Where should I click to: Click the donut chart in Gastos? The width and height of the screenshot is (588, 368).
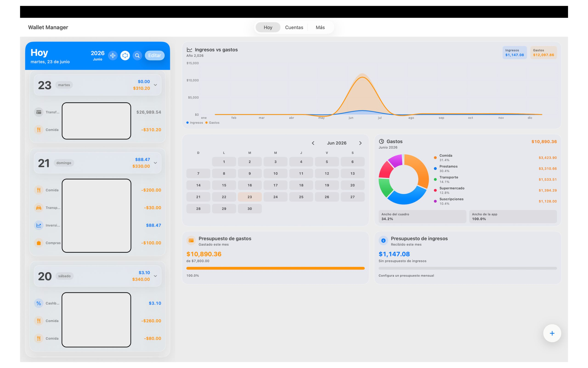(404, 179)
